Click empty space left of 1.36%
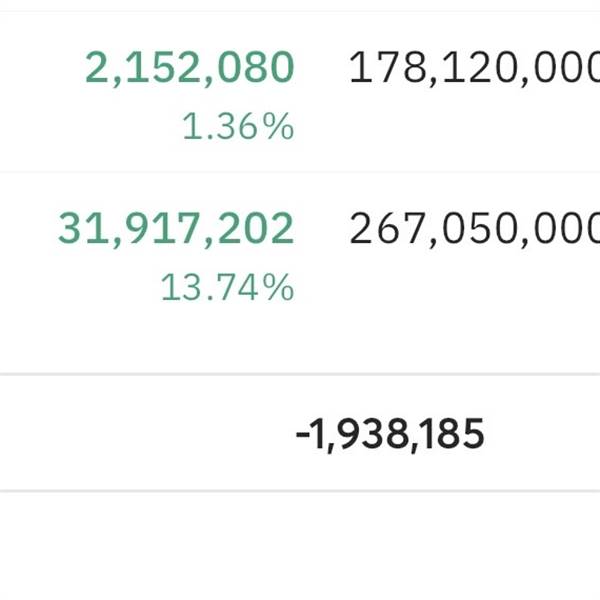This screenshot has height=600, width=600. tap(90, 127)
